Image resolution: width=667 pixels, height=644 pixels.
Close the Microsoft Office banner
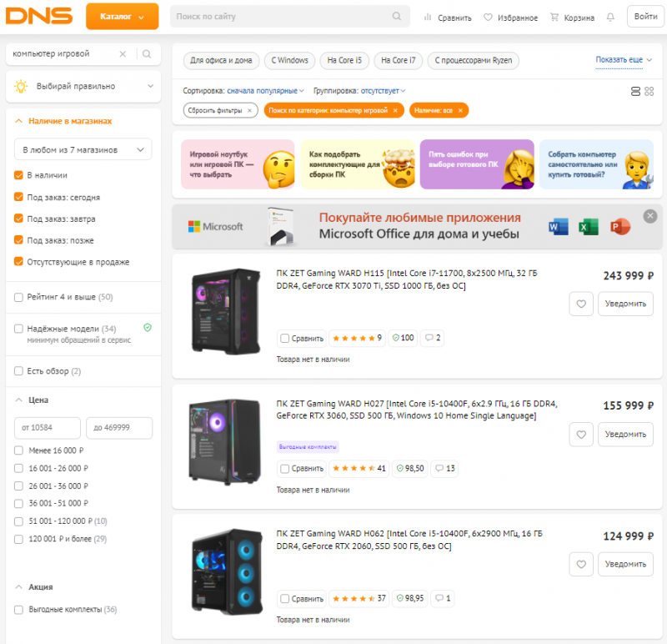tap(650, 216)
